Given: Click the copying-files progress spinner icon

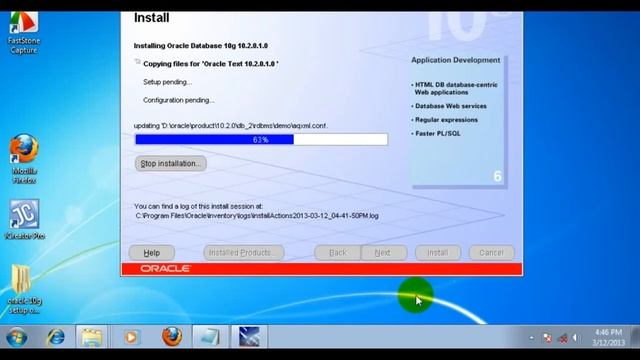Looking at the screenshot, I should (138, 62).
